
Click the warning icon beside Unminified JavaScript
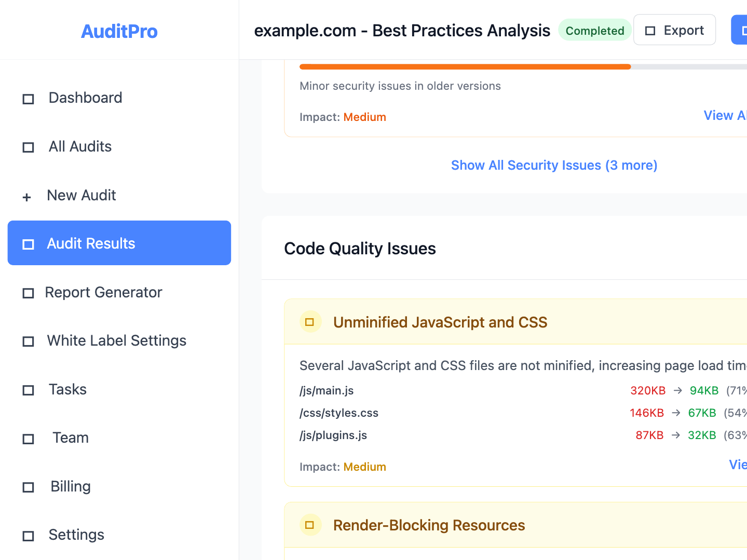click(310, 322)
